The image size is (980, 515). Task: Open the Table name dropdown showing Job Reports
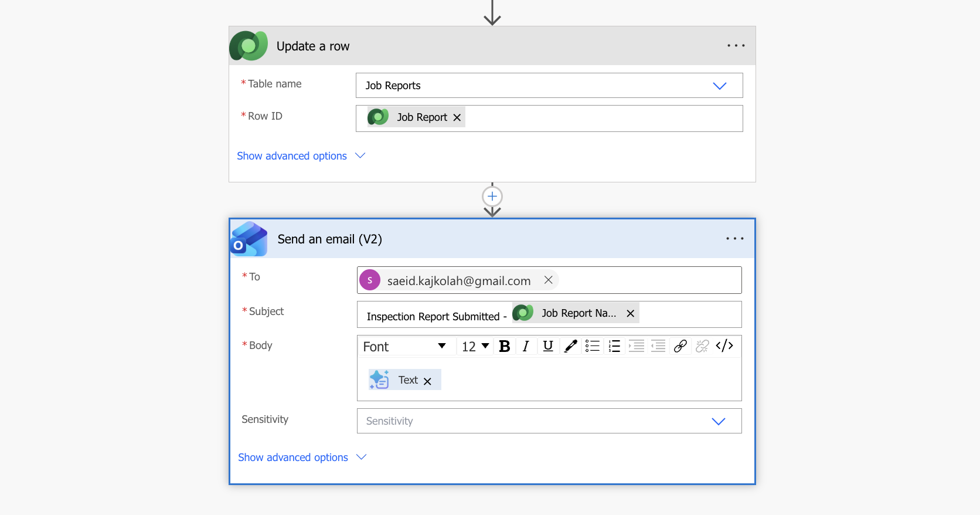[x=549, y=86]
